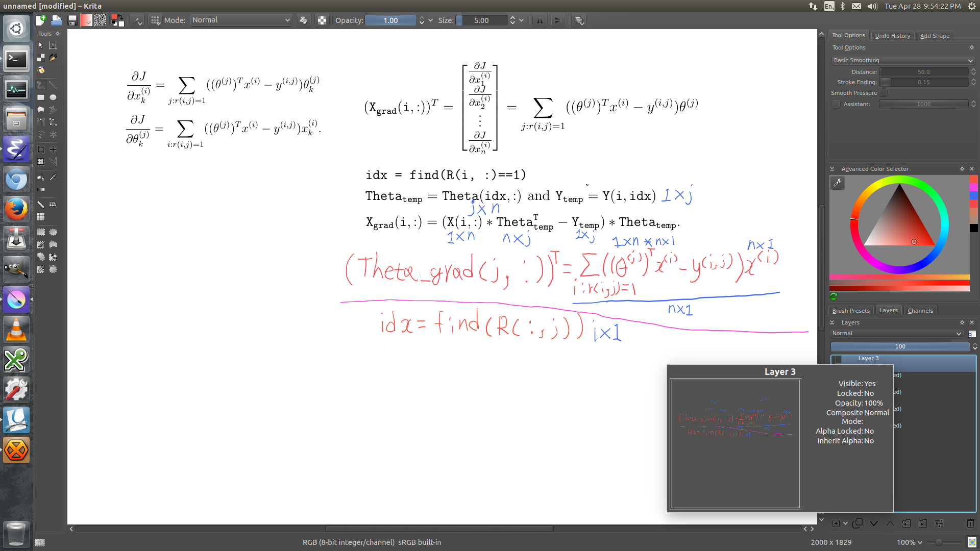Select the Polygon tool
The height and width of the screenshot is (551, 980).
(41, 110)
